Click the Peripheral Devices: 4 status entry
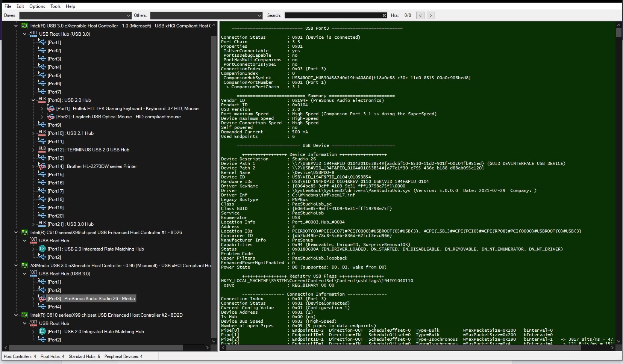Viewport: 623px width, 364px height. [x=123, y=356]
